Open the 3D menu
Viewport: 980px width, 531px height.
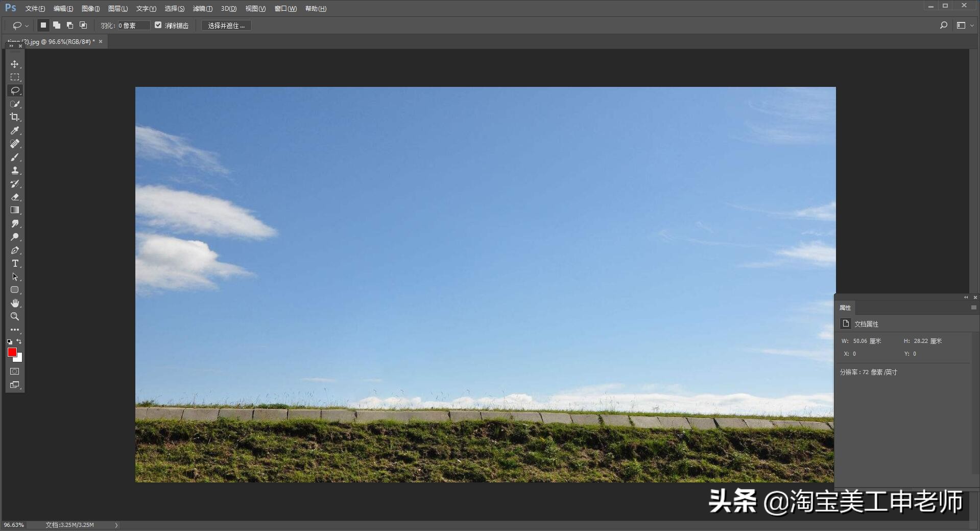point(229,9)
